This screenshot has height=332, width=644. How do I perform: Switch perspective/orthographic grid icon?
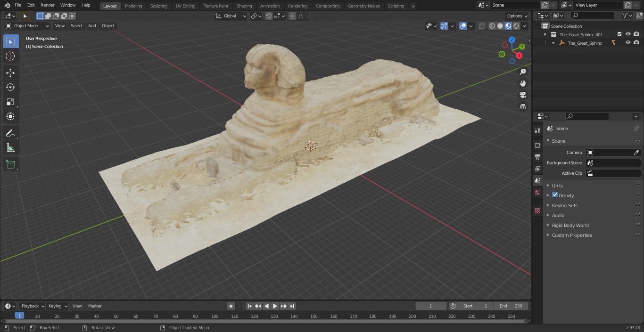[522, 107]
